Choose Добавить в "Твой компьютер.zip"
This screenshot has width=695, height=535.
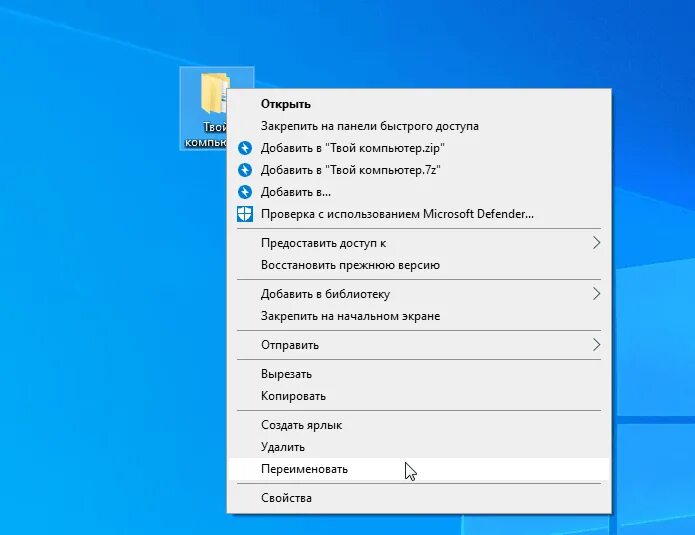pyautogui.click(x=419, y=148)
